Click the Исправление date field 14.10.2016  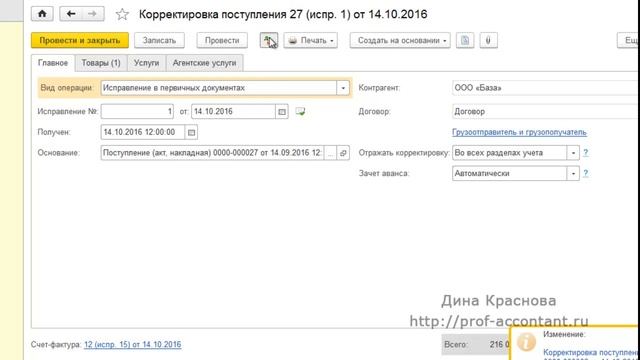pyautogui.click(x=233, y=111)
